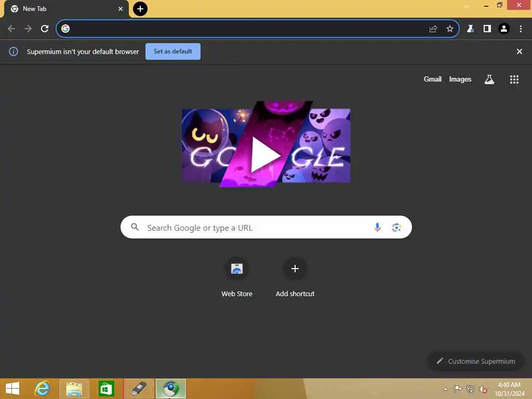Click the browser back arrow
The width and height of the screenshot is (532, 399).
tap(11, 29)
